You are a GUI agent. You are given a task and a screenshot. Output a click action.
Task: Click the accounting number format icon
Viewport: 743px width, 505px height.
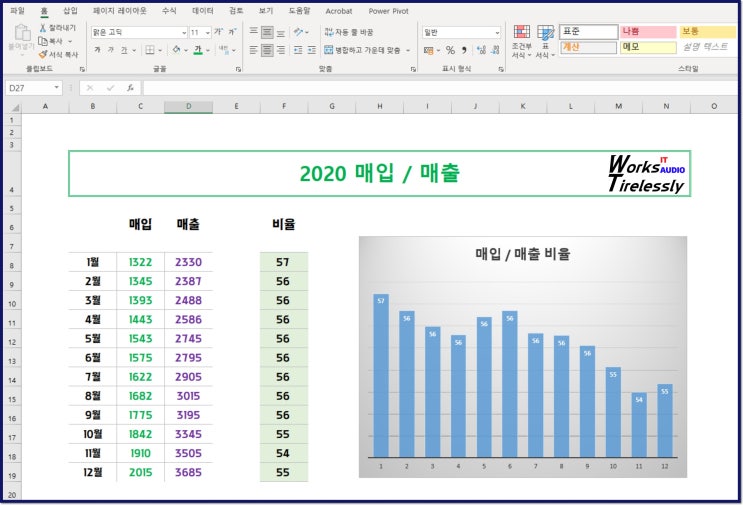click(429, 50)
